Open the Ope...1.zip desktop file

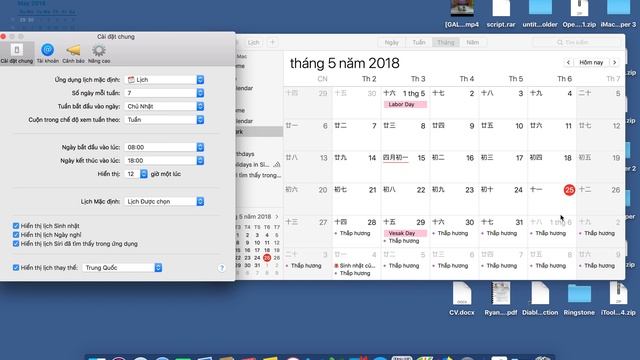[x=579, y=13]
